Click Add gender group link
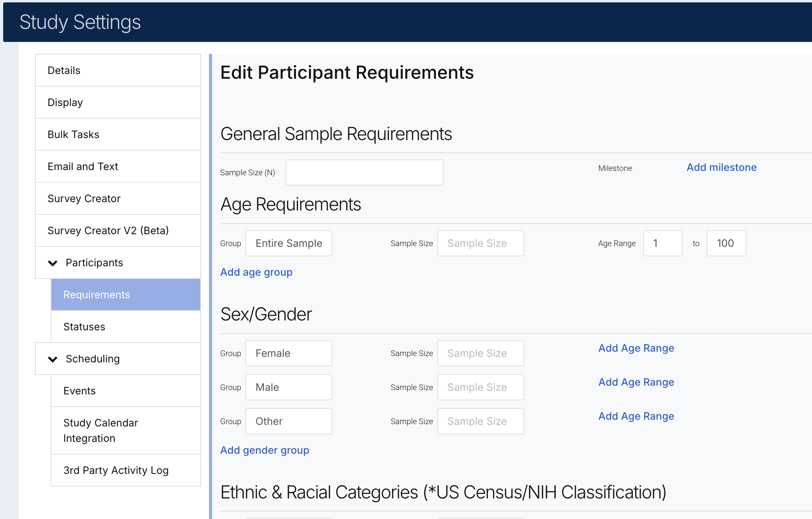The image size is (812, 519). 265,450
